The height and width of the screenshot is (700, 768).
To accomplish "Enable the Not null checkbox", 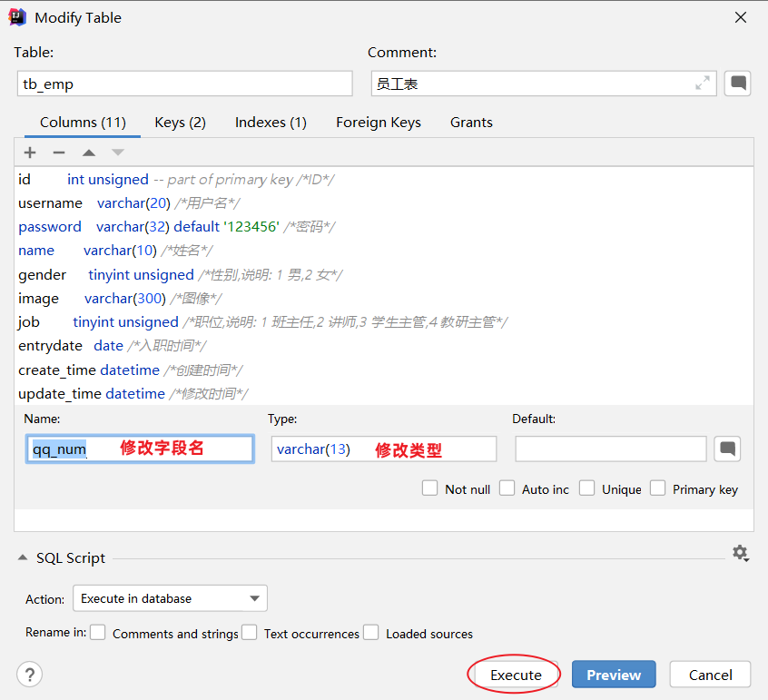I will [430, 488].
